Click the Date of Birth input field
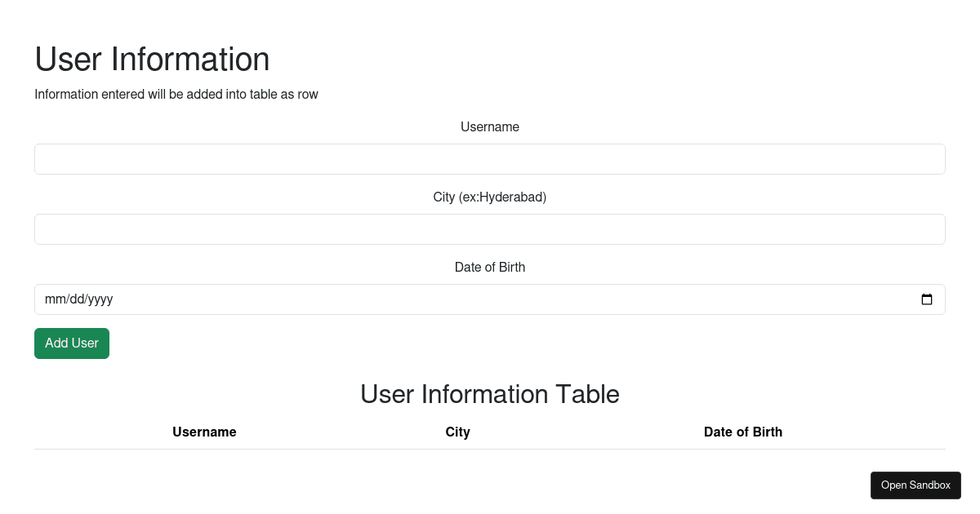The height and width of the screenshot is (514, 980). click(490, 299)
